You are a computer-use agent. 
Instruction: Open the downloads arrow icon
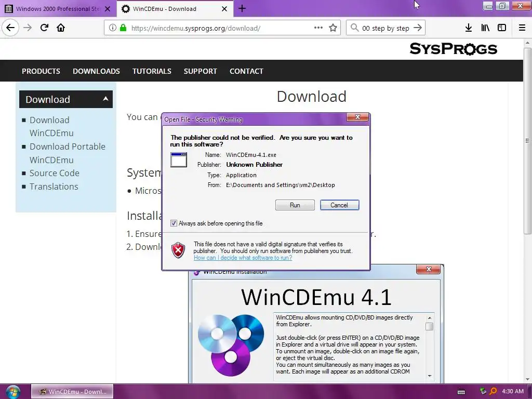coord(468,28)
